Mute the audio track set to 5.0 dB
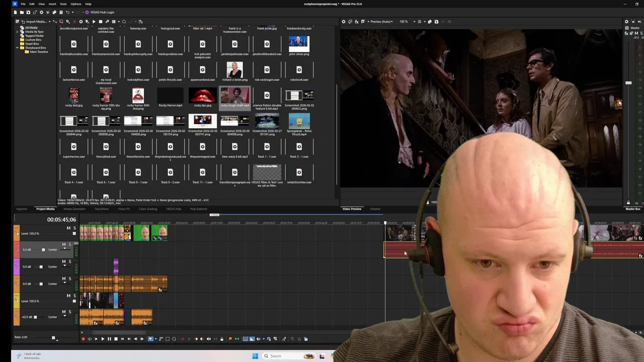 pos(64,244)
